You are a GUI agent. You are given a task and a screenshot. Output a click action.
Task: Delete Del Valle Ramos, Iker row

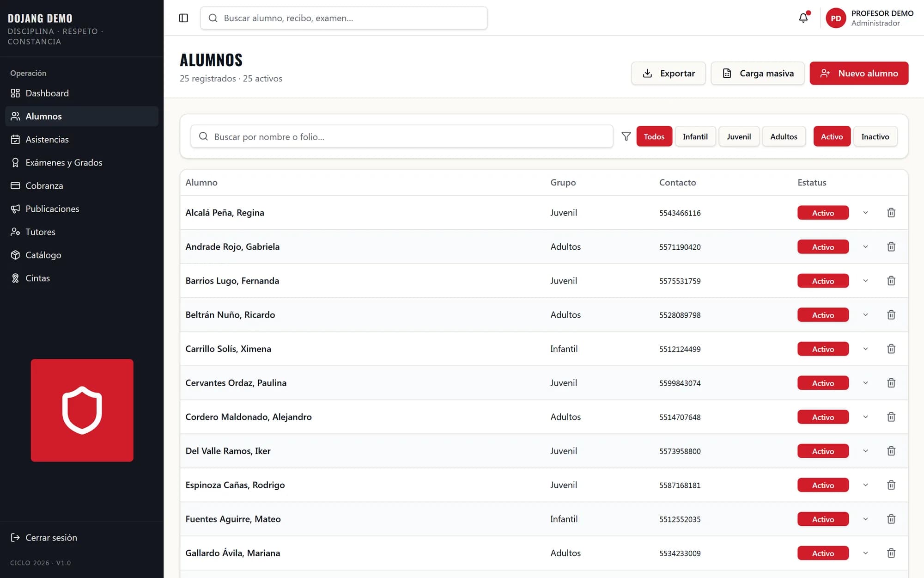(x=891, y=451)
